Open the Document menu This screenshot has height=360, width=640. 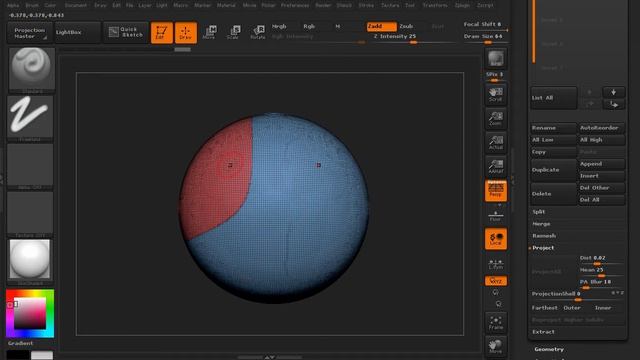(76, 5)
